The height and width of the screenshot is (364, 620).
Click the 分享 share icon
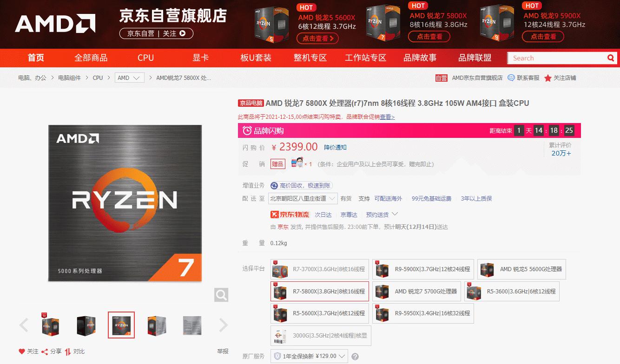[x=45, y=351]
